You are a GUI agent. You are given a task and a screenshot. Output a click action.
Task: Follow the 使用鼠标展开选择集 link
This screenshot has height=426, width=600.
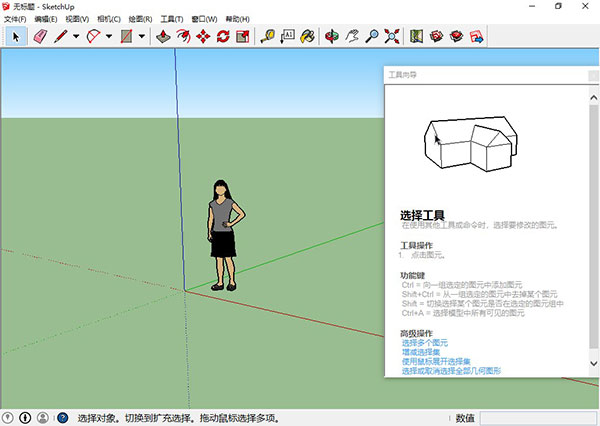coord(436,361)
